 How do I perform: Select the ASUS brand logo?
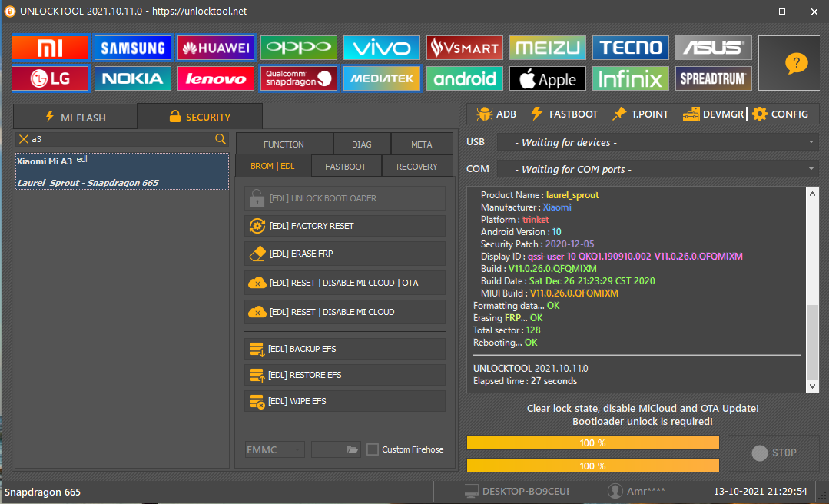point(714,48)
